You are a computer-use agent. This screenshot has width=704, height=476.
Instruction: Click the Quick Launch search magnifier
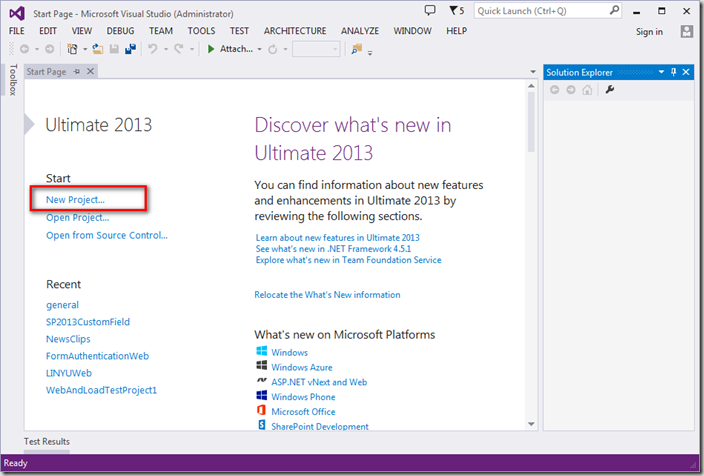tap(614, 10)
